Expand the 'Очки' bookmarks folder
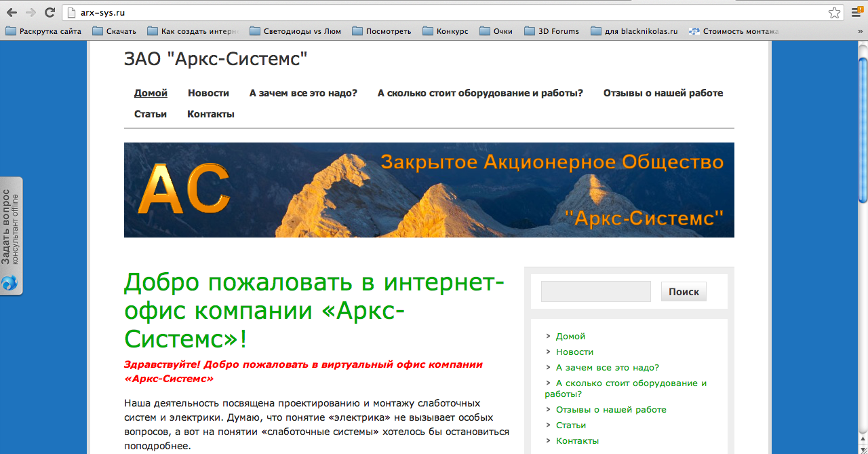Screen dimensions: 868x454 (484, 31)
